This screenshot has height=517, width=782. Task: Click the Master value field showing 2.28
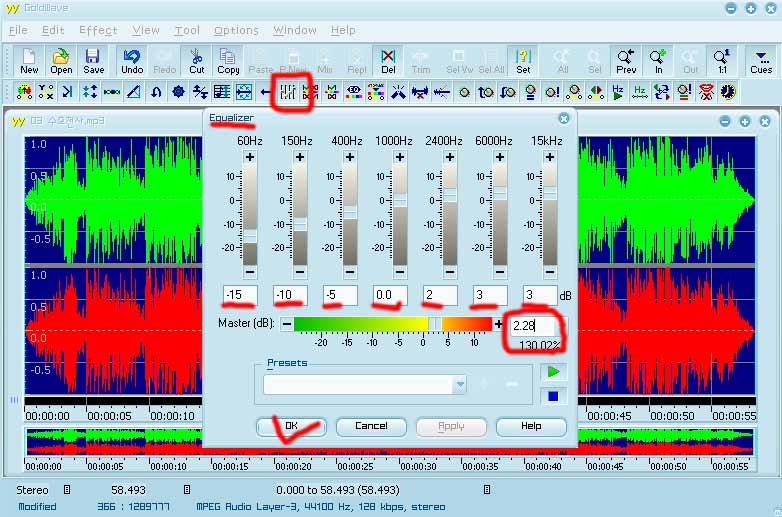tap(533, 326)
